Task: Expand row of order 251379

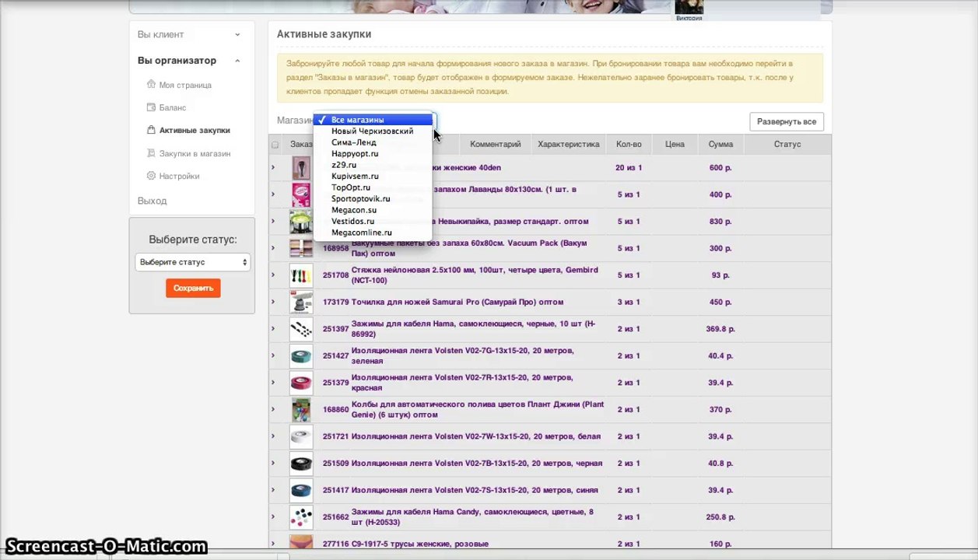Action: [x=273, y=383]
